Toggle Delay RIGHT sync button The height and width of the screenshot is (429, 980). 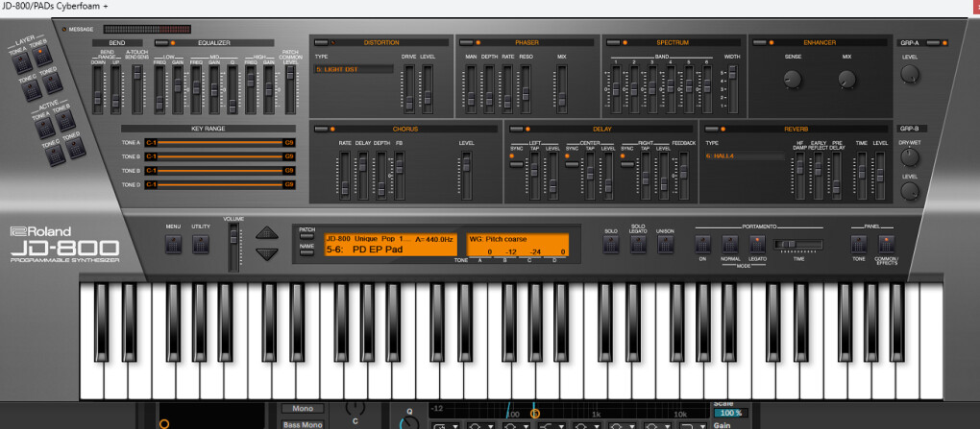point(626,164)
